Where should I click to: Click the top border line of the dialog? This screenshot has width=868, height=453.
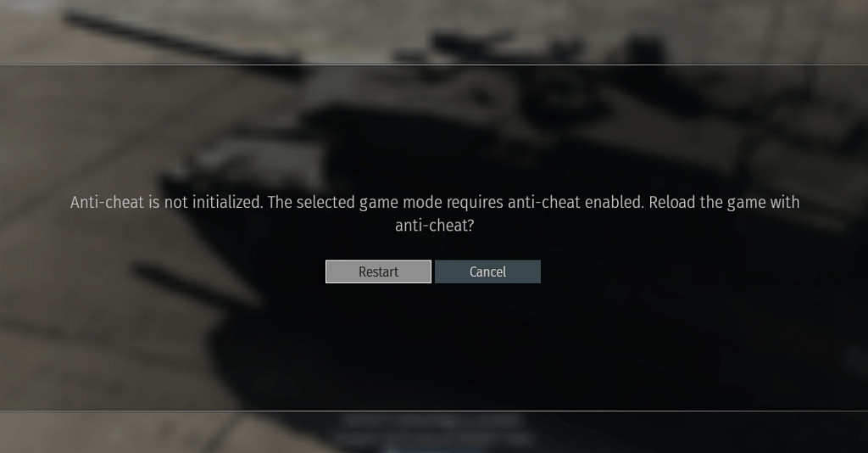point(434,64)
